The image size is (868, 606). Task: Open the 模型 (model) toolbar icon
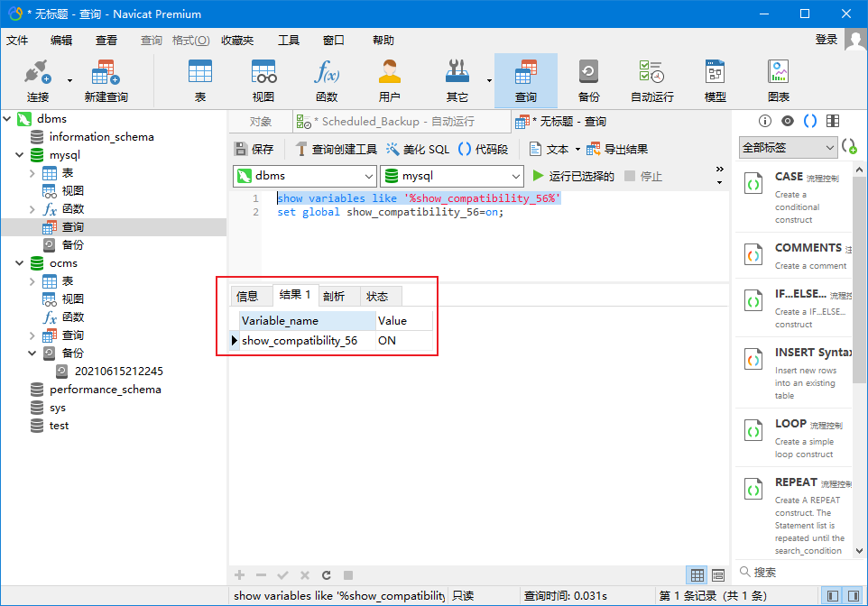pos(715,81)
